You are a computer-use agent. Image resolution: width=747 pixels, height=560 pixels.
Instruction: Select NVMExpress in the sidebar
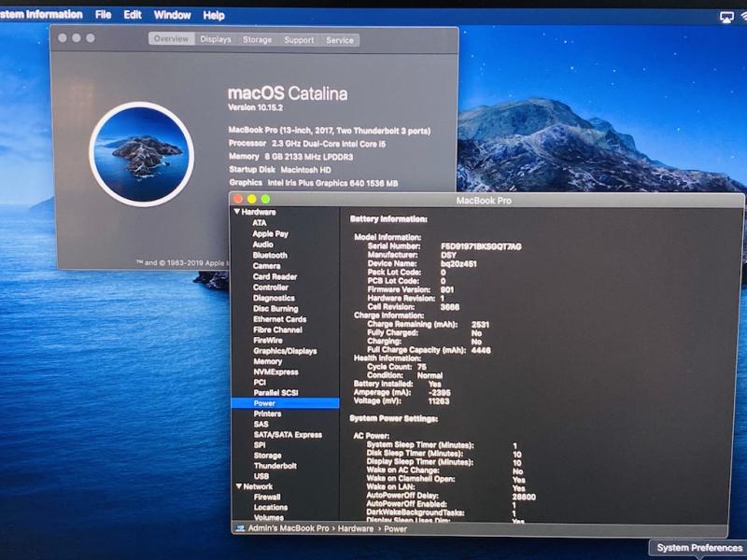[275, 371]
